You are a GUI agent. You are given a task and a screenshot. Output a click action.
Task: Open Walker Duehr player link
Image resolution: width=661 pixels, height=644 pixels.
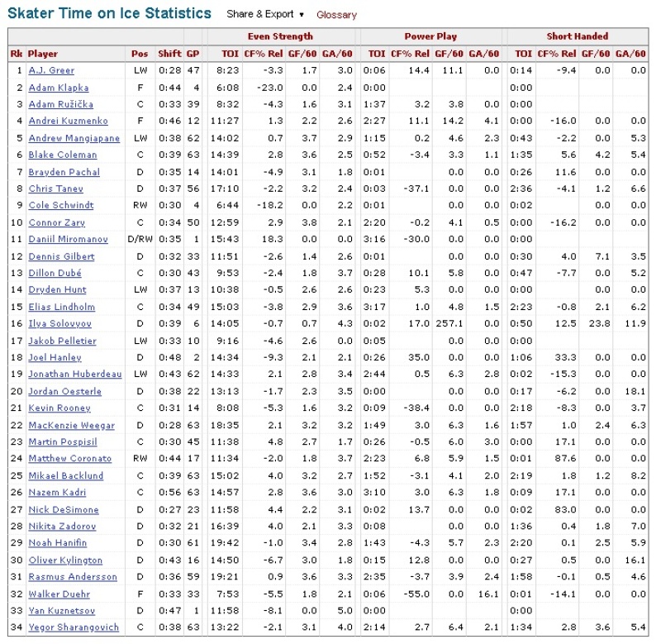[59, 594]
